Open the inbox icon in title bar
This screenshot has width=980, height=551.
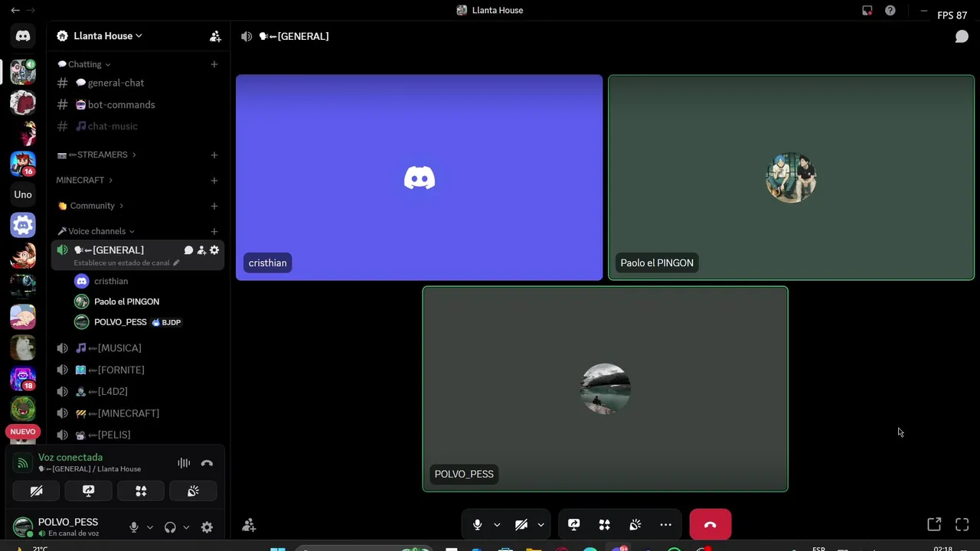click(867, 10)
